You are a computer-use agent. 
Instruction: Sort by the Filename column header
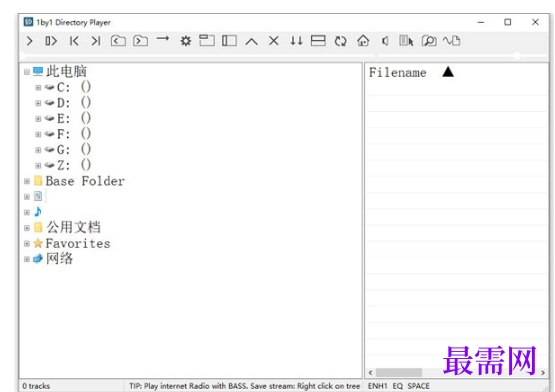click(x=397, y=73)
